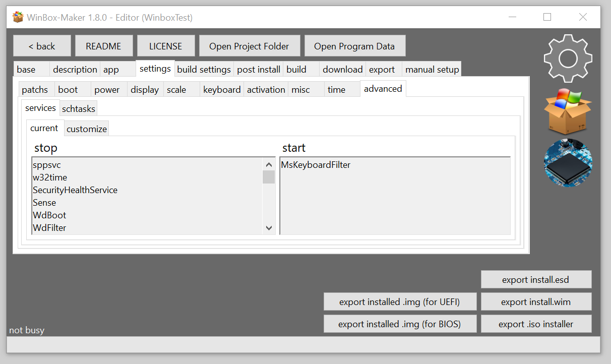The height and width of the screenshot is (364, 611).
Task: Select Sense in the stop list
Action: coord(147,202)
